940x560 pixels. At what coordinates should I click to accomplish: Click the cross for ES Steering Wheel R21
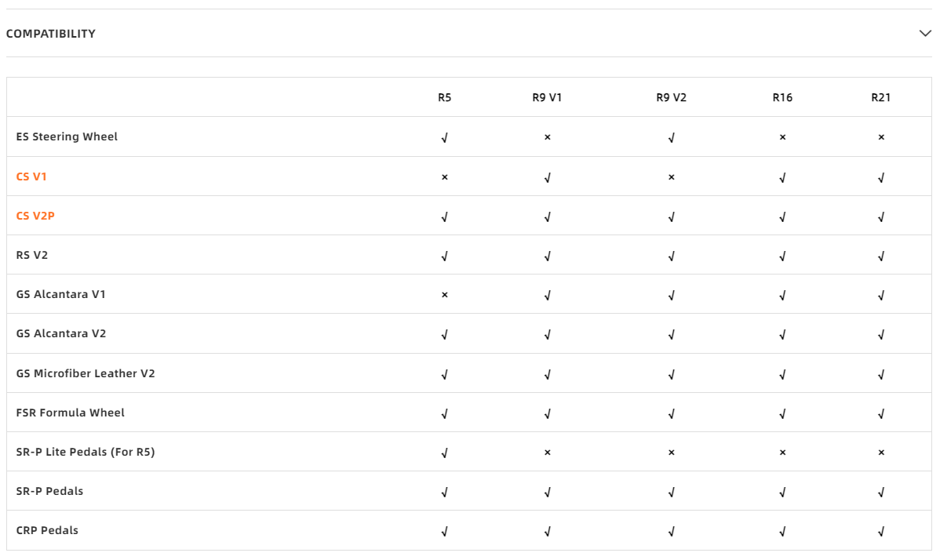tap(881, 137)
